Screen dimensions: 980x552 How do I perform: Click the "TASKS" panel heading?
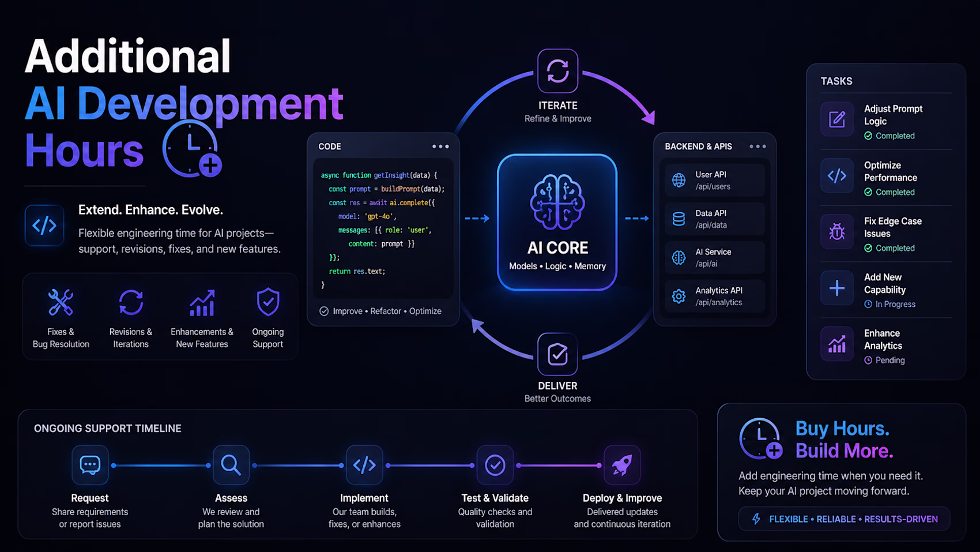pyautogui.click(x=836, y=81)
